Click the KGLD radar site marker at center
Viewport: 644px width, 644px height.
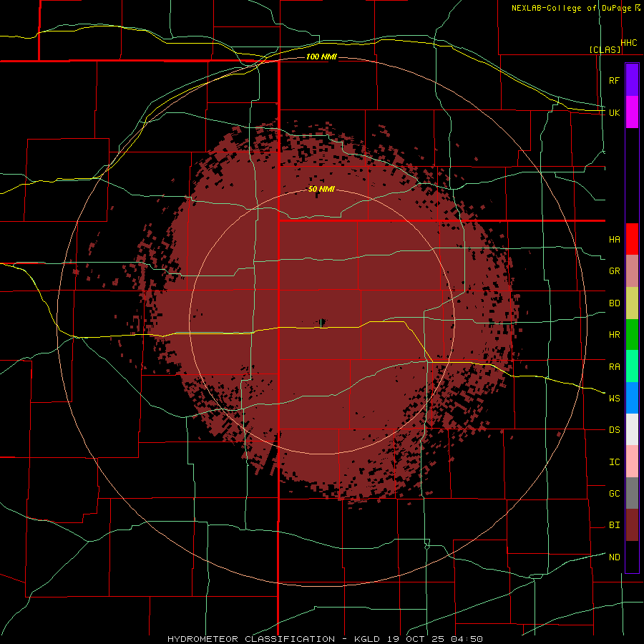pyautogui.click(x=322, y=323)
